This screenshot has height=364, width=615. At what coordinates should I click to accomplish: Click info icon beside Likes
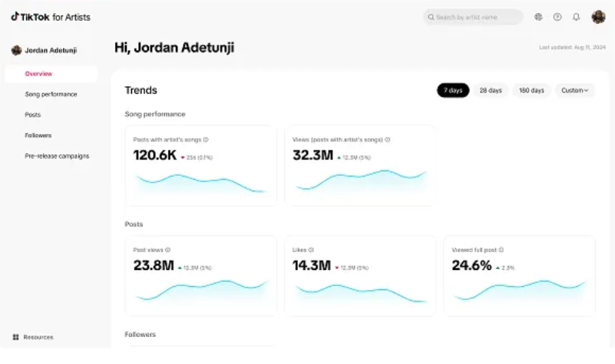pos(311,250)
